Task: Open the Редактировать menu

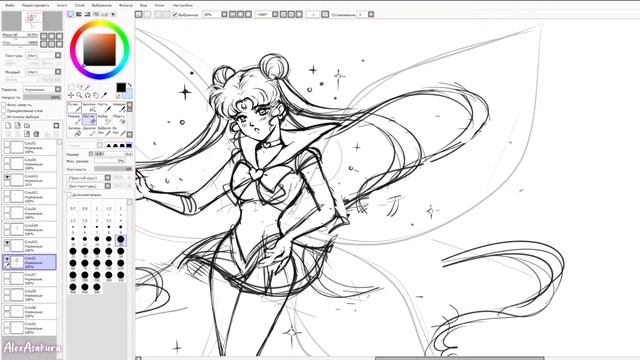Action: pyautogui.click(x=36, y=5)
